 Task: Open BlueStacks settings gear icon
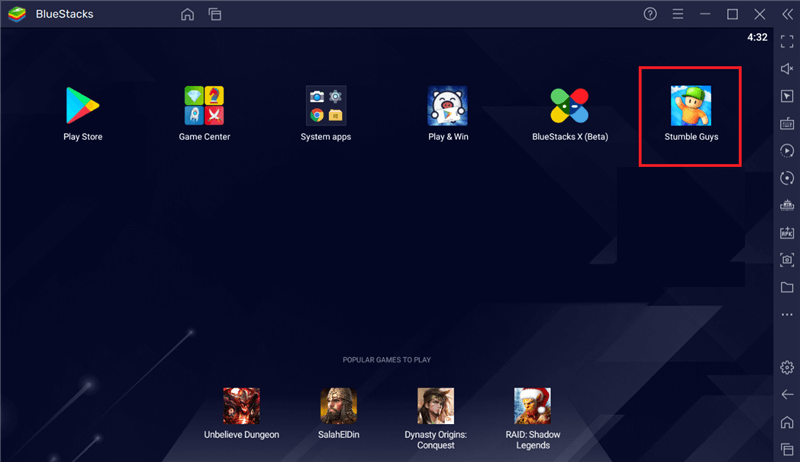(x=787, y=367)
